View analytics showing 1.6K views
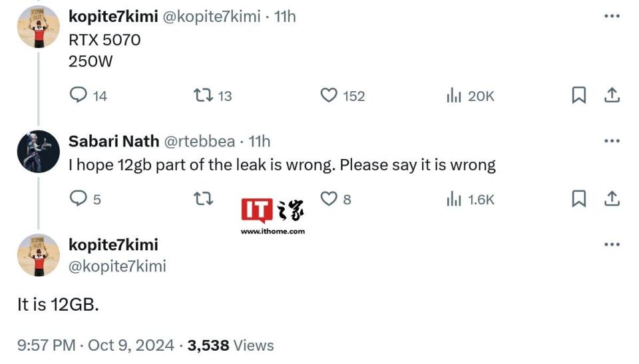This screenshot has height=364, width=639. tap(454, 198)
